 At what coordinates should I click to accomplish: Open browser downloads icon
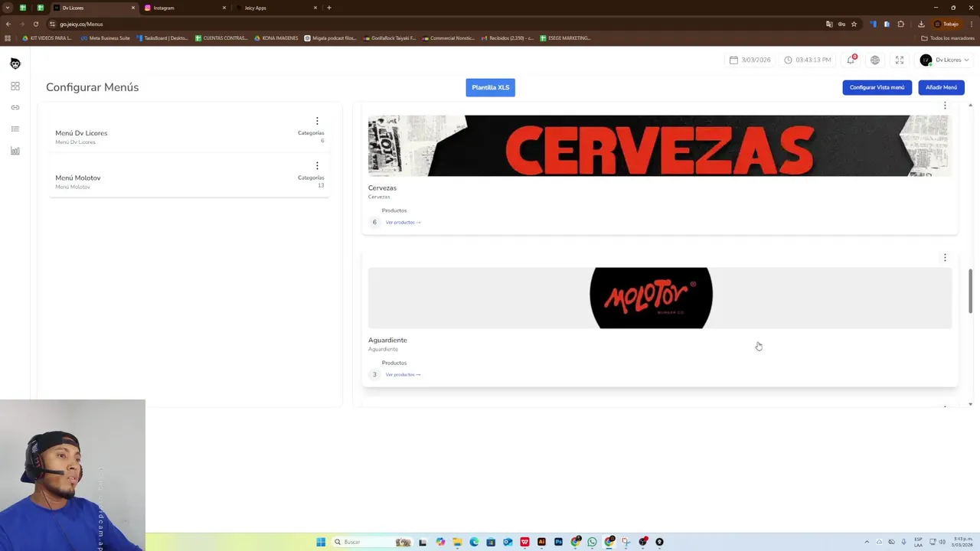(921, 24)
